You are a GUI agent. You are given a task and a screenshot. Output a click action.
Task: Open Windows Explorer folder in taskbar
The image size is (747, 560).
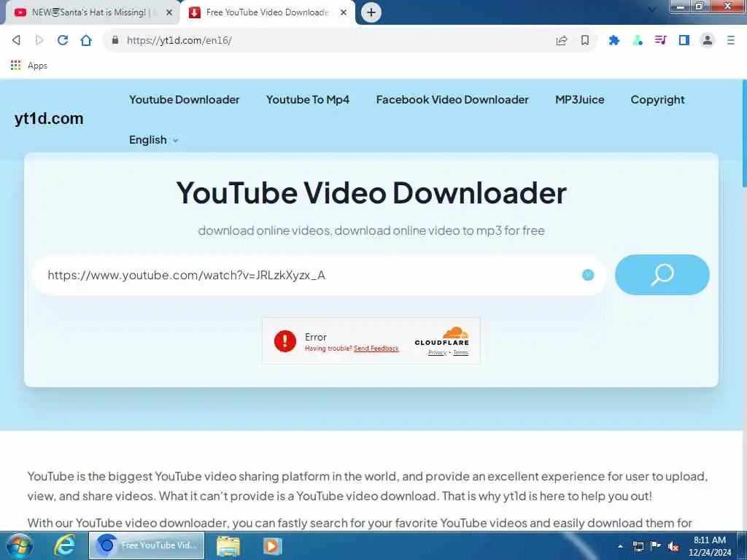pyautogui.click(x=228, y=545)
